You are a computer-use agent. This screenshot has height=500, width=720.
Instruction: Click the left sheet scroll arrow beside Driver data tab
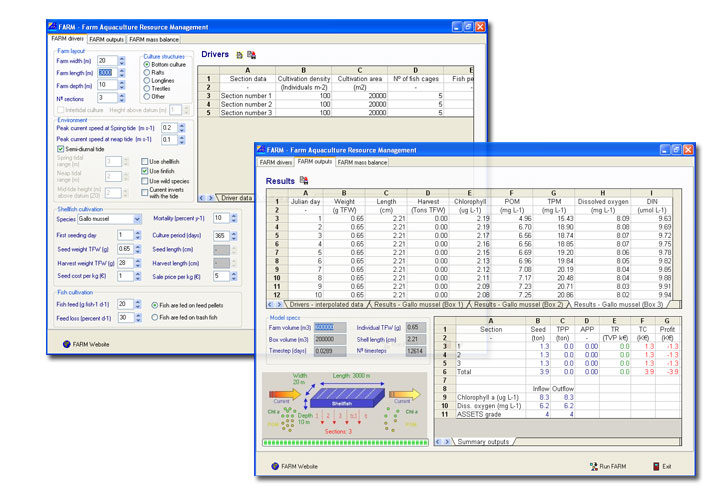tap(202, 198)
